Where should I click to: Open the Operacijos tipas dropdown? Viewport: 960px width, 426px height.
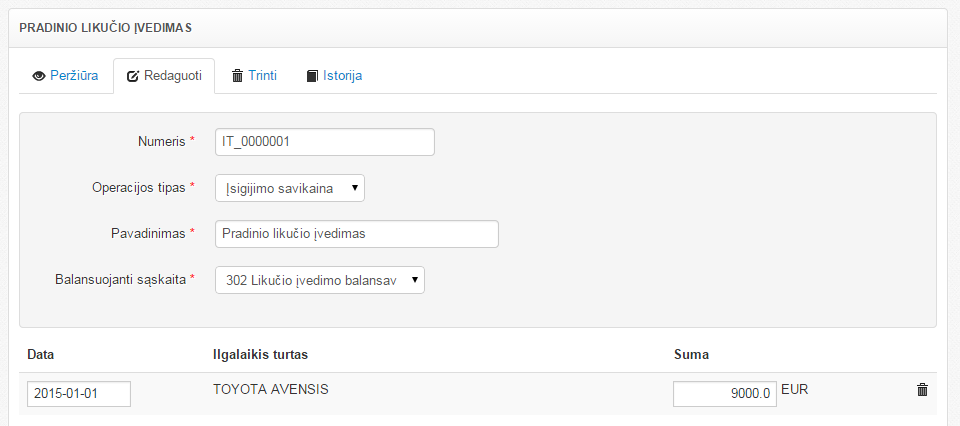(290, 188)
